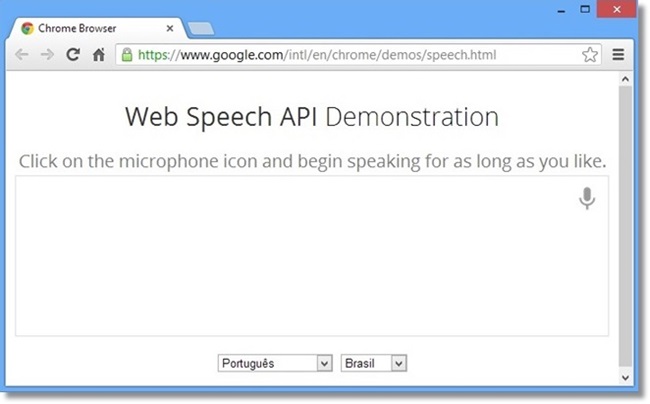The image size is (650, 404).
Task: Click the scrollbar up arrow
Action: coord(626,79)
